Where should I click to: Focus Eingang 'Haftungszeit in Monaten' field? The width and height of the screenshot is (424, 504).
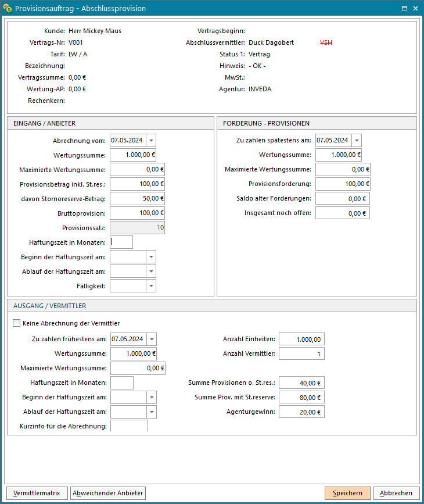[121, 242]
